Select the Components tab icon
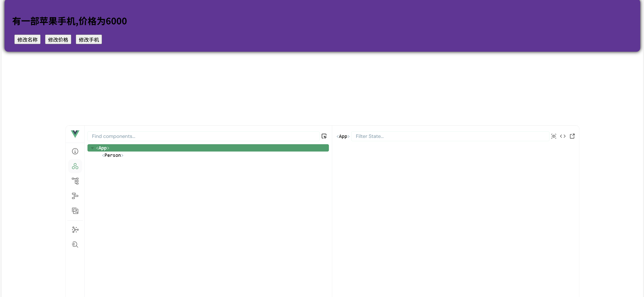 (75, 166)
